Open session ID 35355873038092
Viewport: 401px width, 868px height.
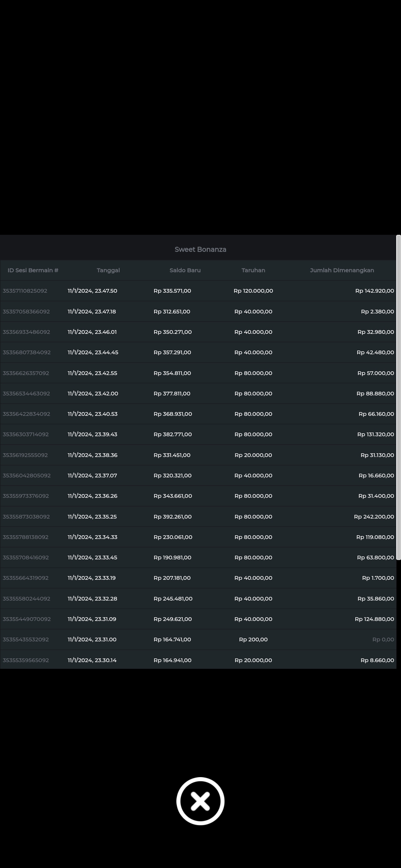pos(26,517)
